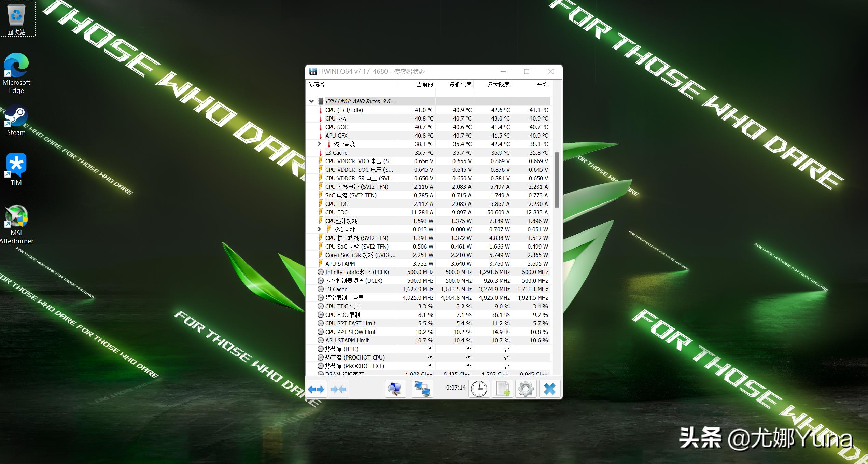Expand the 核心功耗 sensor group
The image size is (868, 464).
tap(320, 229)
